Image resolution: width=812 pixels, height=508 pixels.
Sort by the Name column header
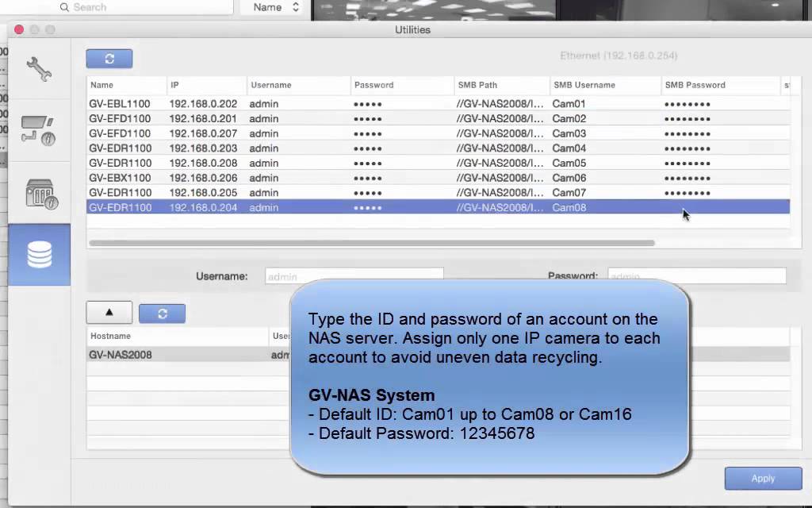tap(126, 85)
